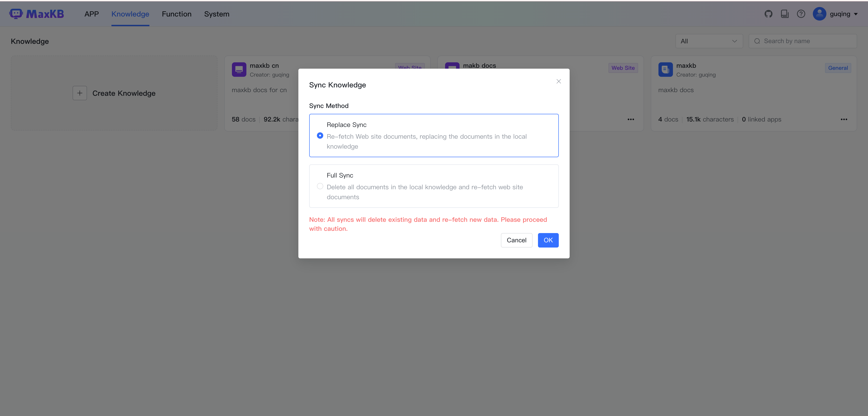Screen dimensions: 868x416
Task: Close the Sync Knowledge dialog
Action: coord(558,81)
